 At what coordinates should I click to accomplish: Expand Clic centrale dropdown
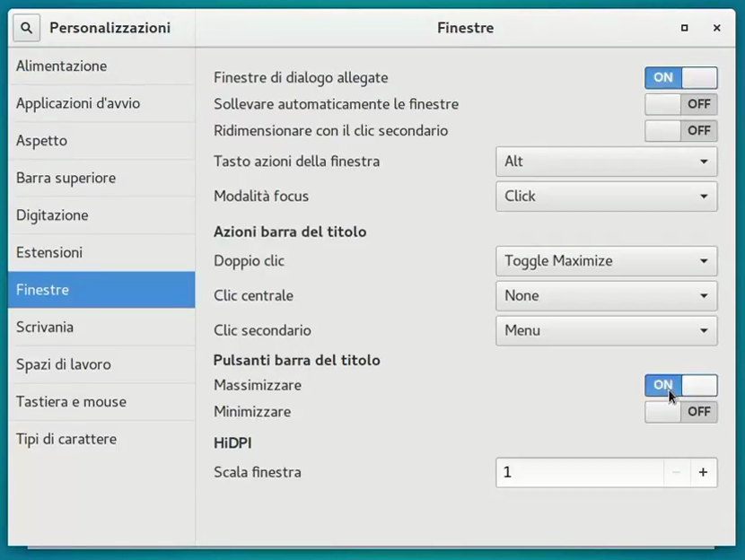pos(606,295)
